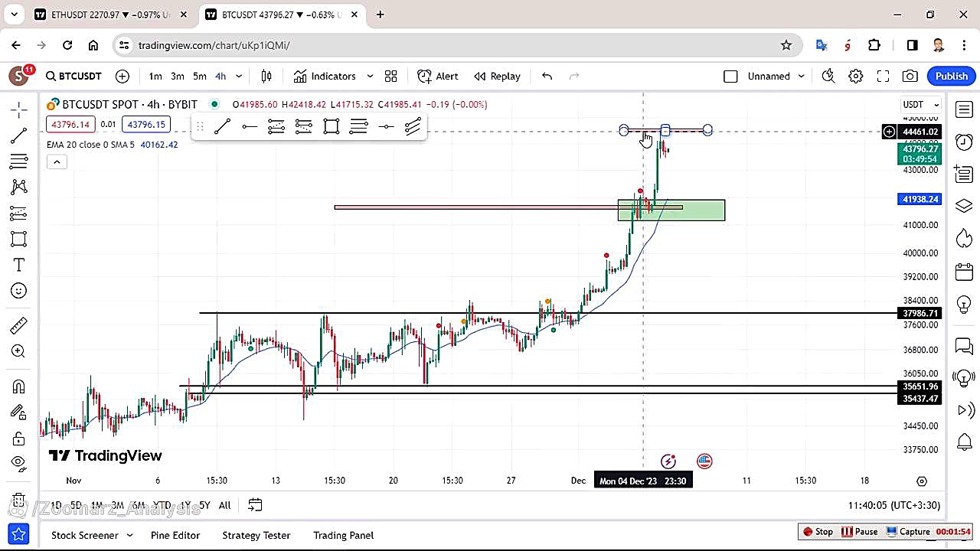The image size is (980, 551).
Task: Open the Alerts clock panel
Action: 964,142
